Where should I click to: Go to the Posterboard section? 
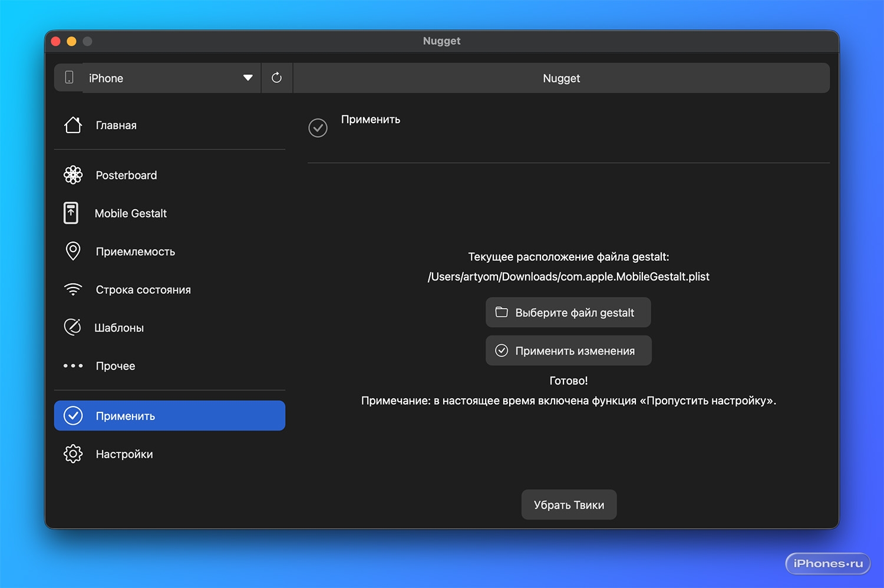170,175
